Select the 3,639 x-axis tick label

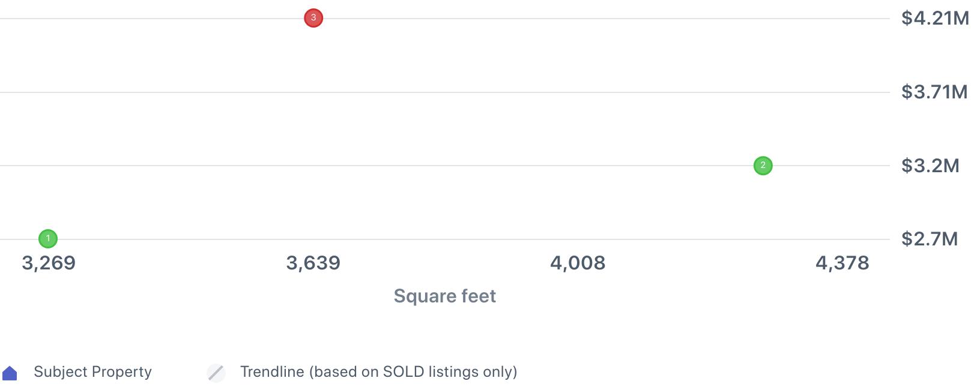coord(313,263)
